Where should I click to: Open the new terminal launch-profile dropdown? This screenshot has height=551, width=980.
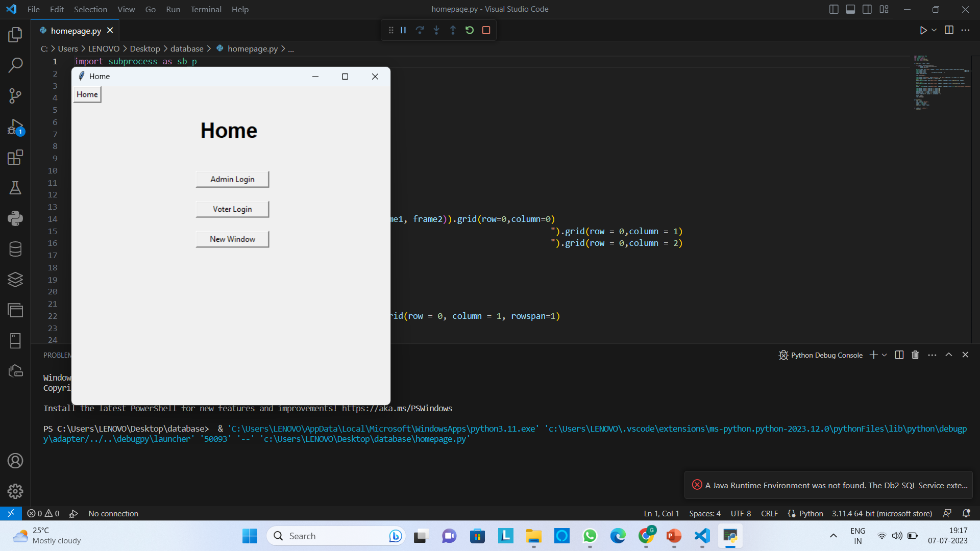(x=885, y=355)
